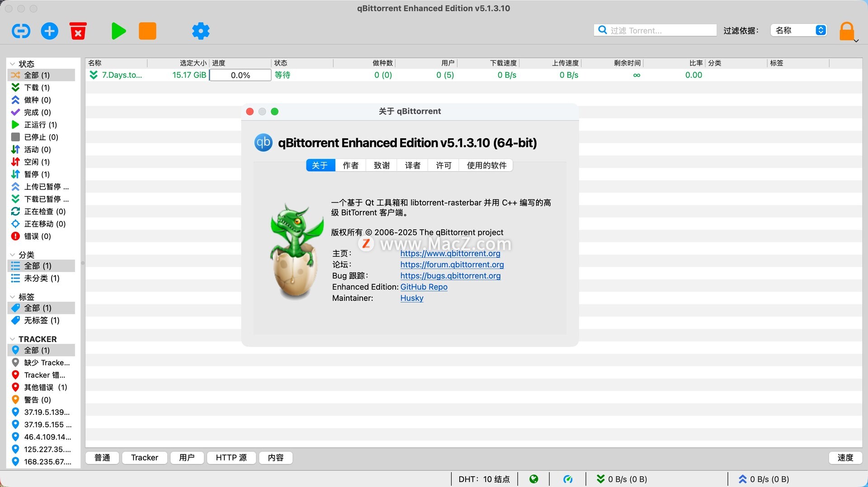This screenshot has width=868, height=487.
Task: Collapse the status section in sidebar
Action: coord(13,64)
